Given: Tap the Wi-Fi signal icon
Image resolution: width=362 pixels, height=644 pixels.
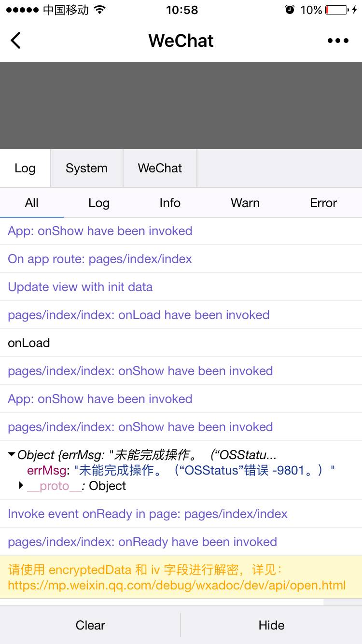Looking at the screenshot, I should coord(100,10).
